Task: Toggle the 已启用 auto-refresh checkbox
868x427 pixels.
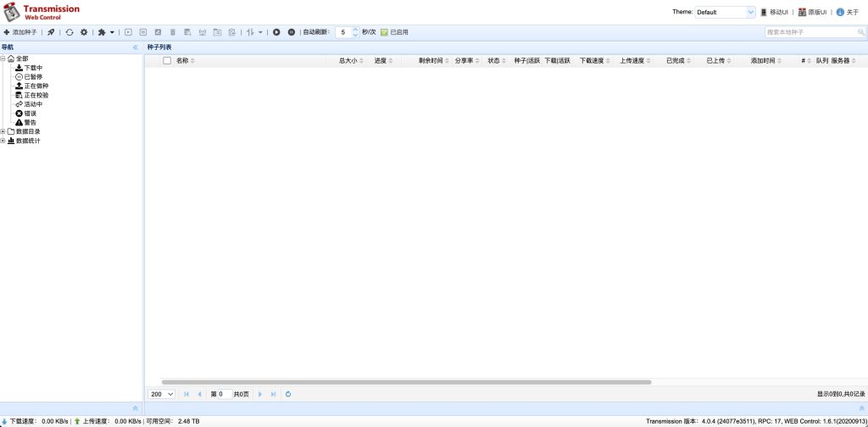Action: [x=395, y=33]
